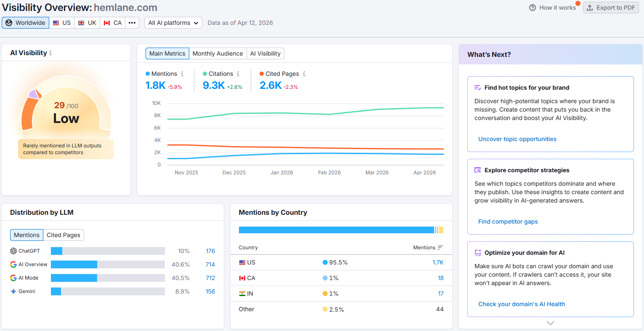Click the sort icon on the Mentions column

tap(440, 248)
